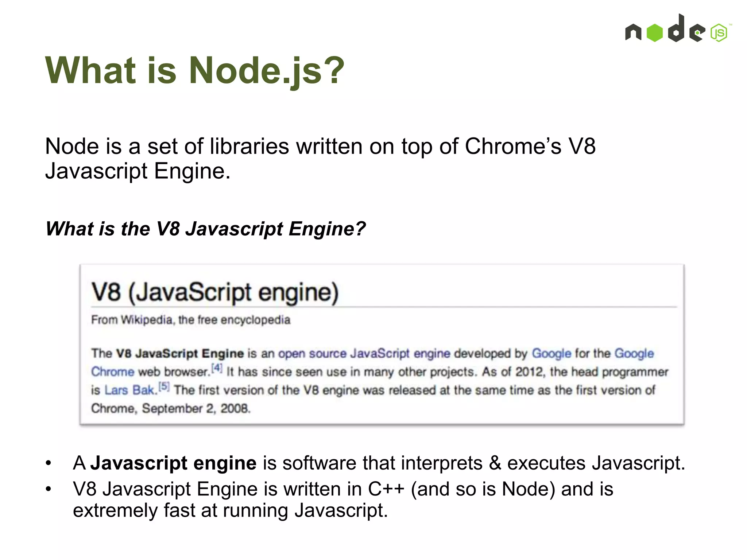Click the italic V8 Javascript Engine question
747x560 pixels.
[x=205, y=229]
